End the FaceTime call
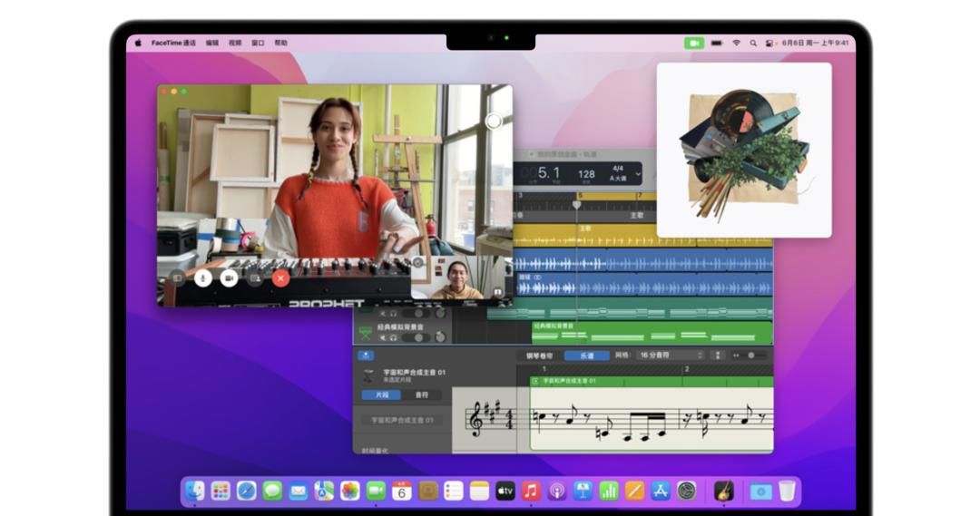 coord(280,278)
